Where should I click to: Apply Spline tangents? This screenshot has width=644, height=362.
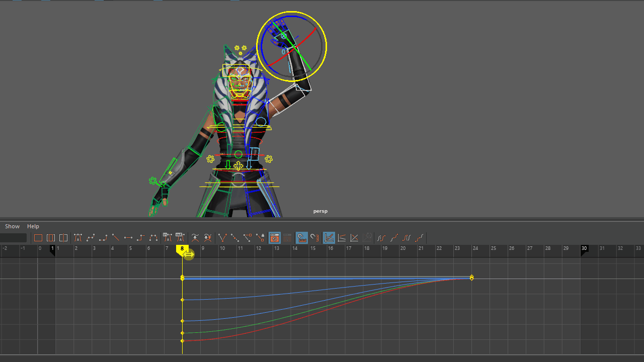pos(91,238)
